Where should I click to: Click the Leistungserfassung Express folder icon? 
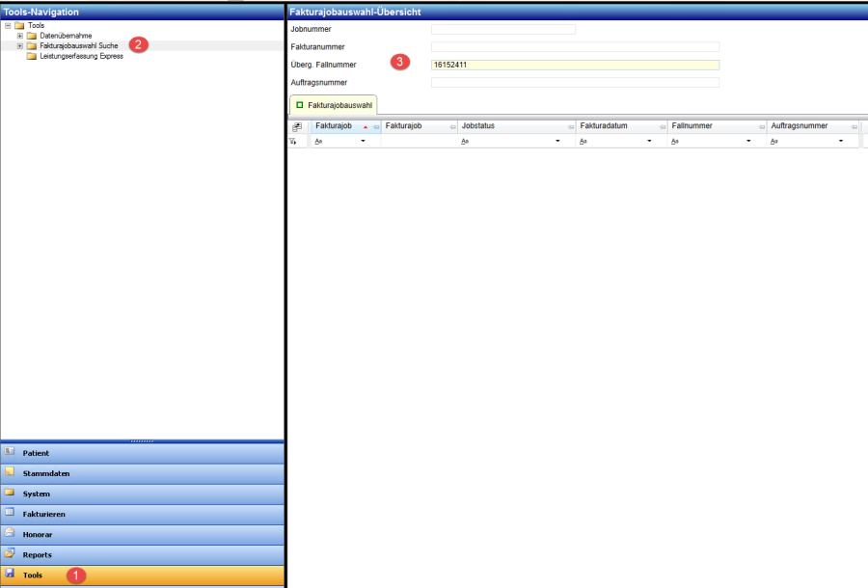pyautogui.click(x=32, y=56)
